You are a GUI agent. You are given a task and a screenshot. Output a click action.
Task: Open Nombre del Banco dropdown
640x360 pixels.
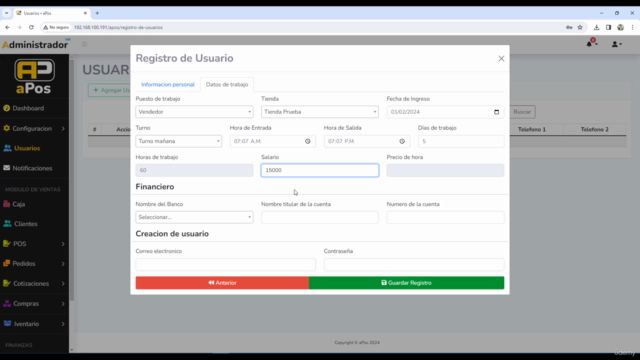tap(194, 217)
